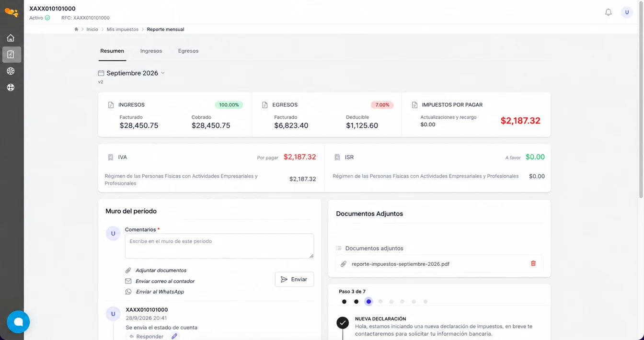This screenshot has width=644, height=340.
Task: Click the page's vertical scrollbar
Action: (642, 101)
